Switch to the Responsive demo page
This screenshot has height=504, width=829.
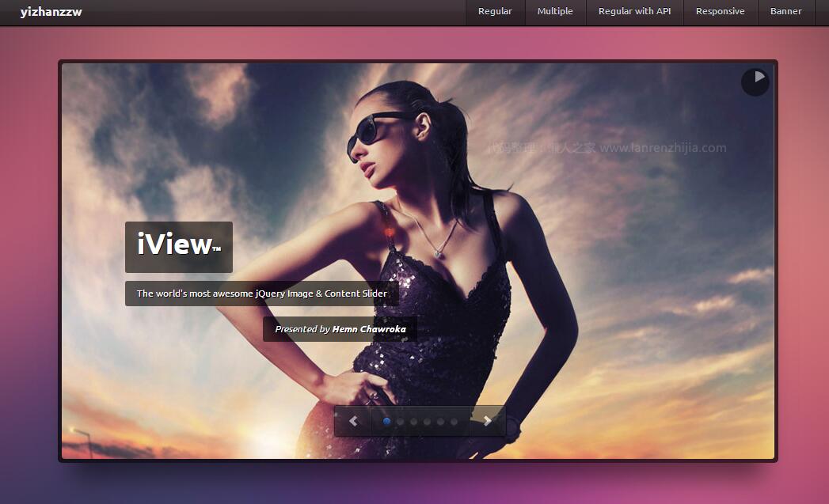pos(720,12)
